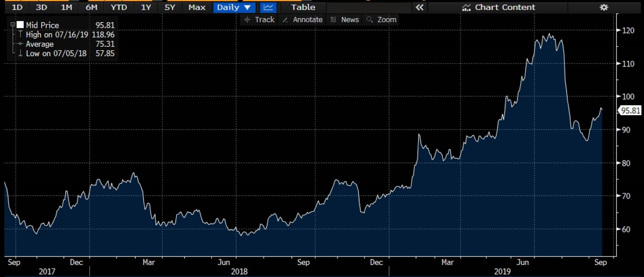Click the High on 07/16/19 legend entry
This screenshot has height=277, width=644.
(58, 35)
